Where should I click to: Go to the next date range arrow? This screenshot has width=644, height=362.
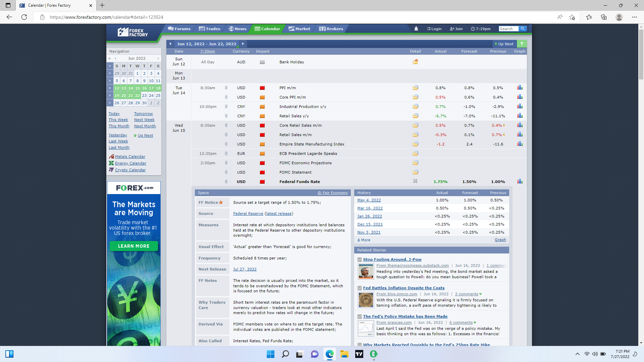[243, 44]
